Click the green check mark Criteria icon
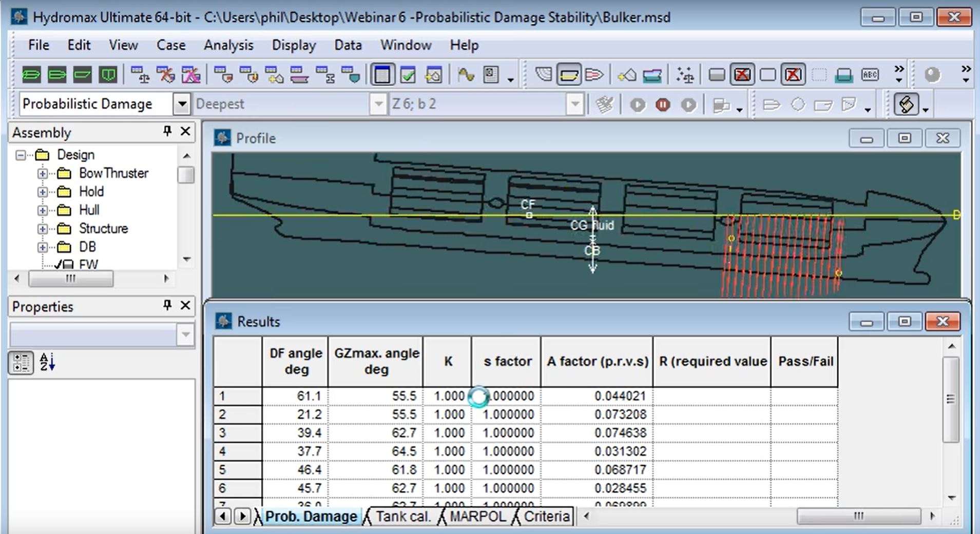The height and width of the screenshot is (534, 980). 408,75
